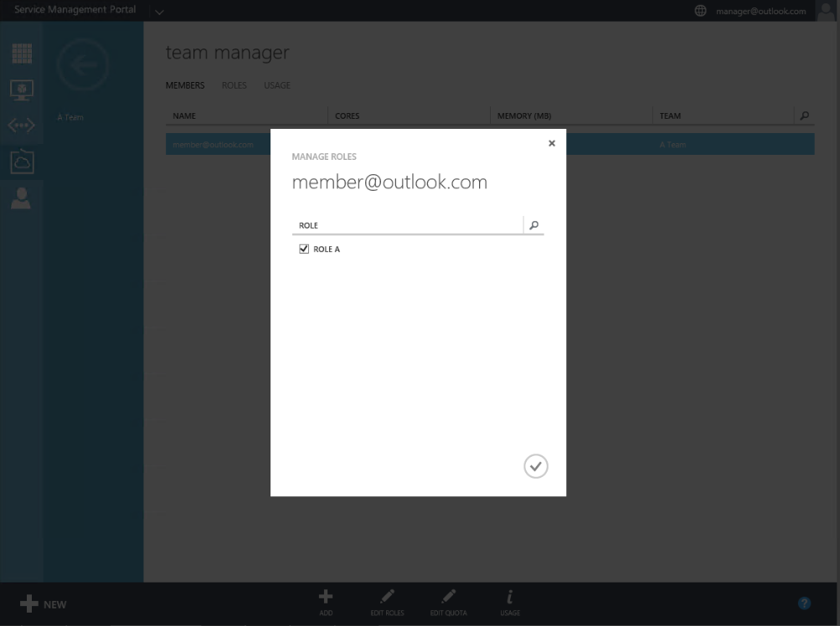Image resolution: width=840 pixels, height=626 pixels.
Task: Click the role search magnifier icon
Action: click(534, 225)
